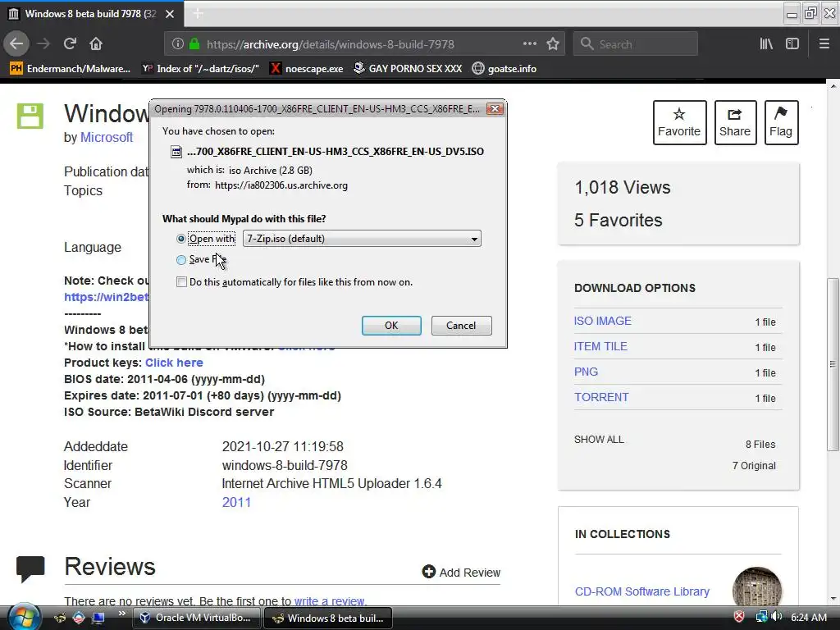Open the page actions three-dots menu
The width and height of the screenshot is (840, 630).
pos(529,44)
